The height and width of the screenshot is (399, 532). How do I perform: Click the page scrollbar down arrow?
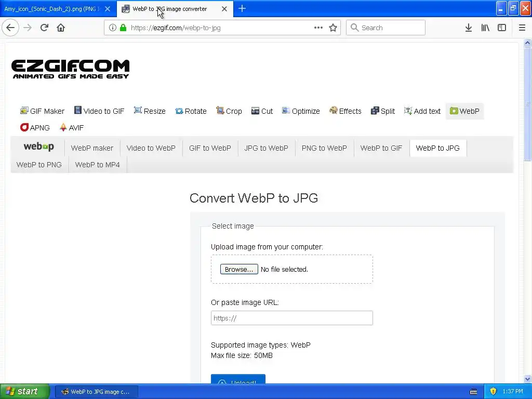pos(527,379)
